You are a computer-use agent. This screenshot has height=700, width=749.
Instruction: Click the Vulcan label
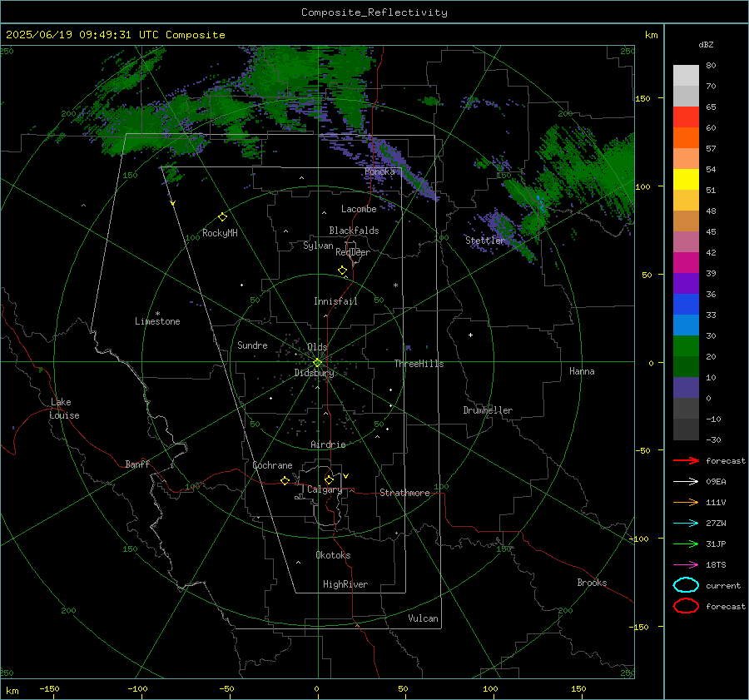coord(423,618)
